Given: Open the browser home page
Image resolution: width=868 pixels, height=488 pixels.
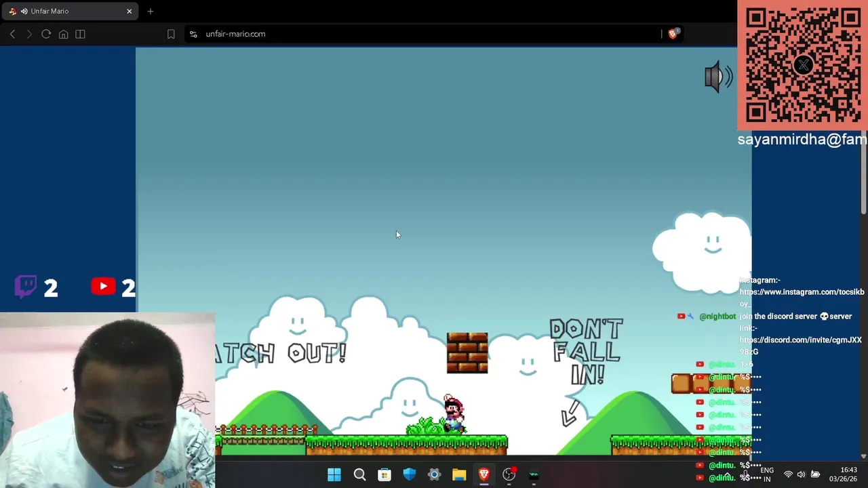Looking at the screenshot, I should click(x=63, y=34).
